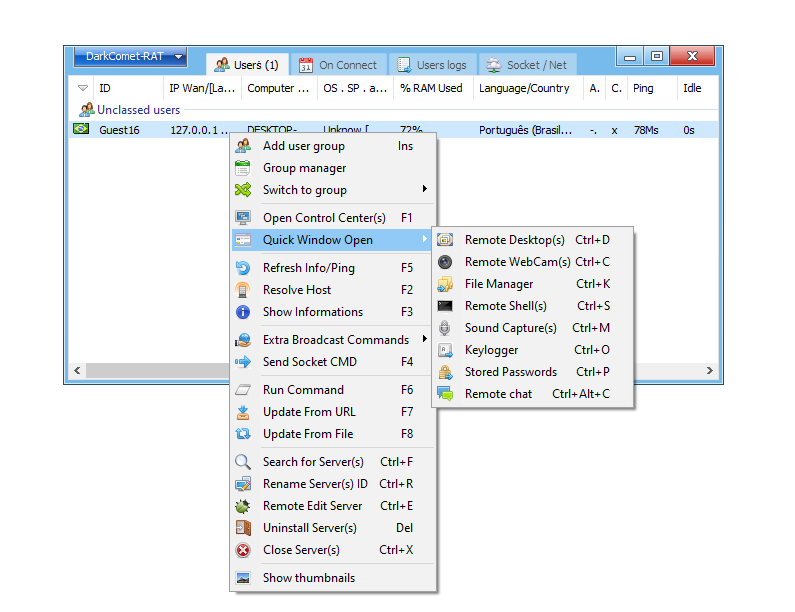This screenshot has height=612, width=795.
Task: Click the sort triangle left of ID column
Action: [83, 89]
